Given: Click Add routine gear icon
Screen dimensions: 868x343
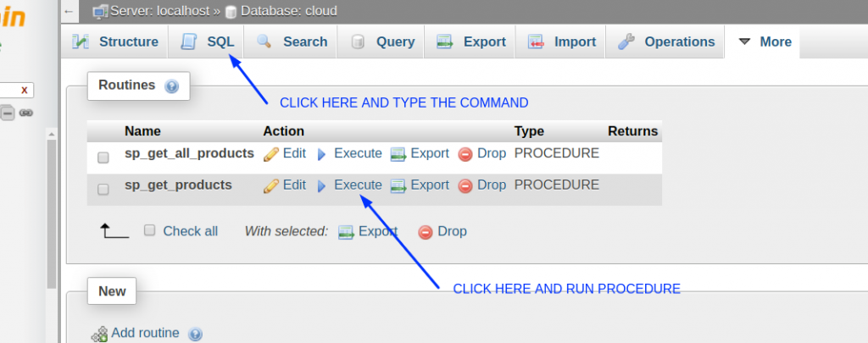Looking at the screenshot, I should pos(100,335).
